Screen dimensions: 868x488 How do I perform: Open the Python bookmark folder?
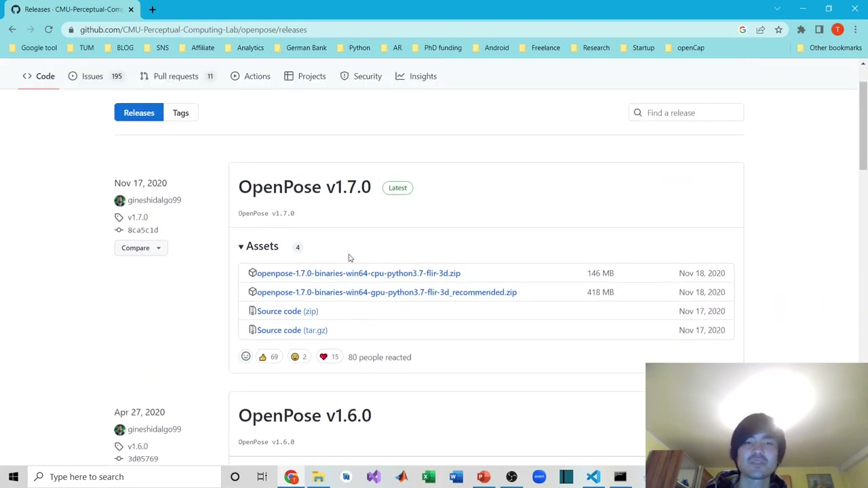tap(353, 47)
